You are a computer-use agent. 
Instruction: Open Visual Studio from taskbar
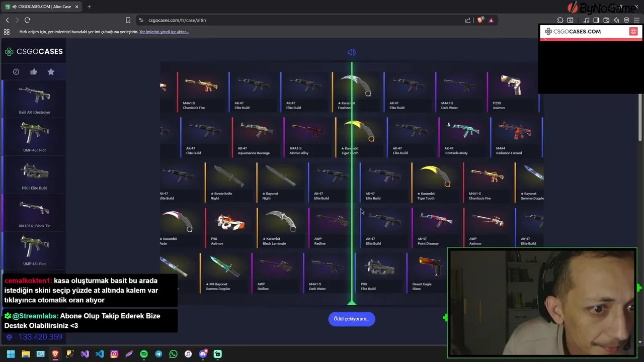coord(85,354)
